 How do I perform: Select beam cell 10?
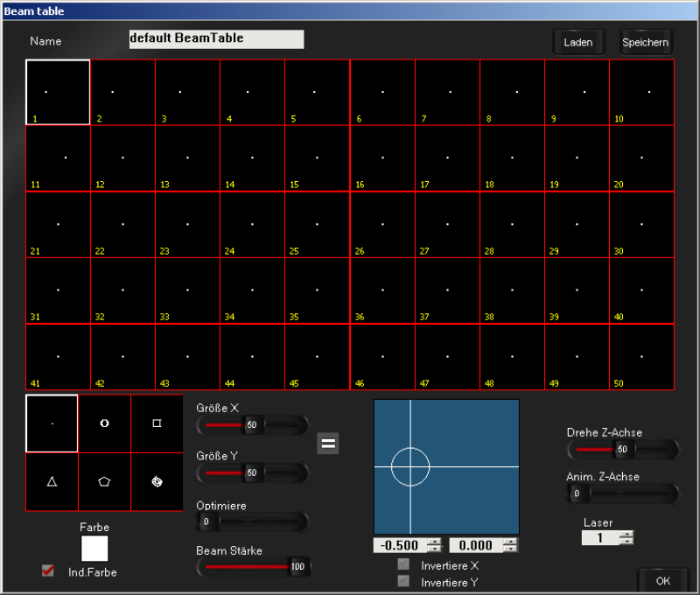point(642,92)
